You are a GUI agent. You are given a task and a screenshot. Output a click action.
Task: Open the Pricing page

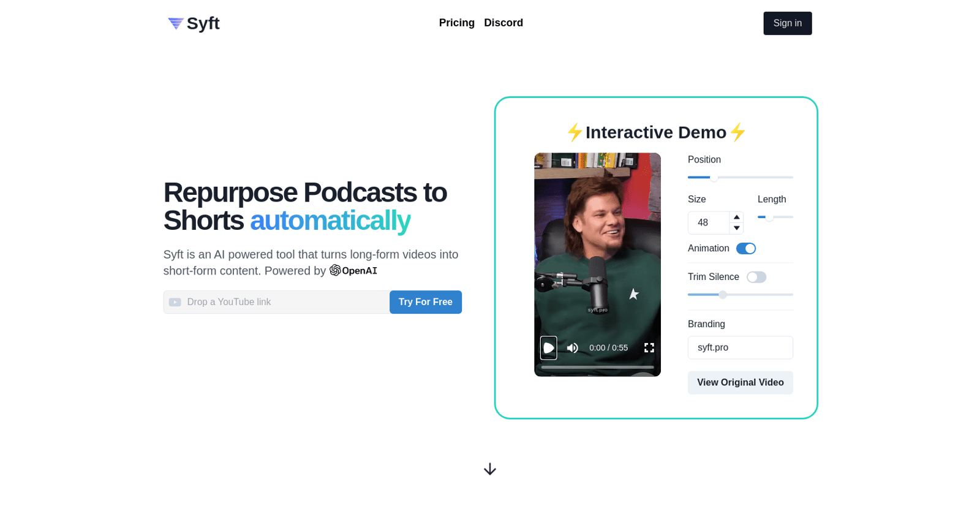[x=456, y=23]
